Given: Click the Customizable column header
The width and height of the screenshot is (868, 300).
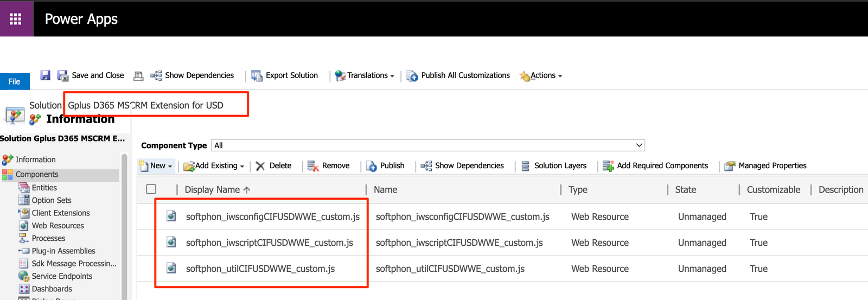Looking at the screenshot, I should point(774,190).
